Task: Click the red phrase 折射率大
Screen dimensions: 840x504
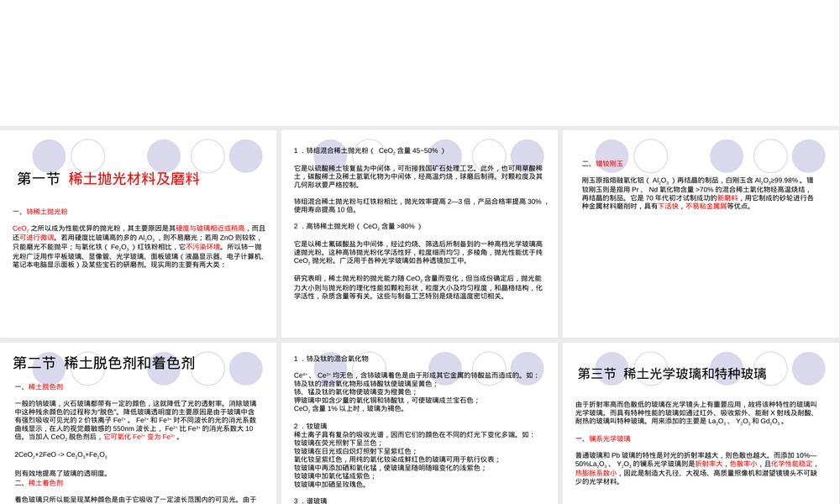Action: point(709,464)
